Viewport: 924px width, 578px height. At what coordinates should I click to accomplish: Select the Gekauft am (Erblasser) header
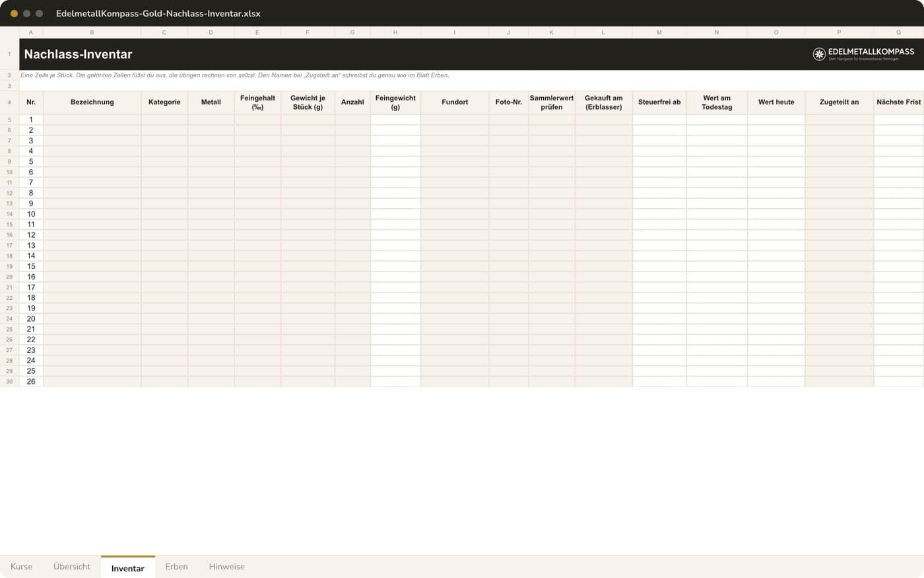coord(604,102)
